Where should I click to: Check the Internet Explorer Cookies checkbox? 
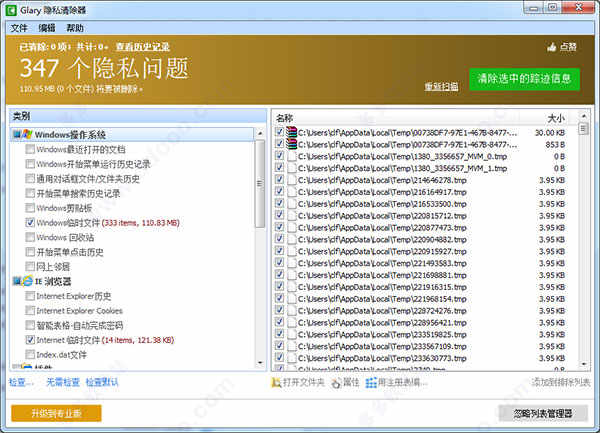pyautogui.click(x=30, y=311)
